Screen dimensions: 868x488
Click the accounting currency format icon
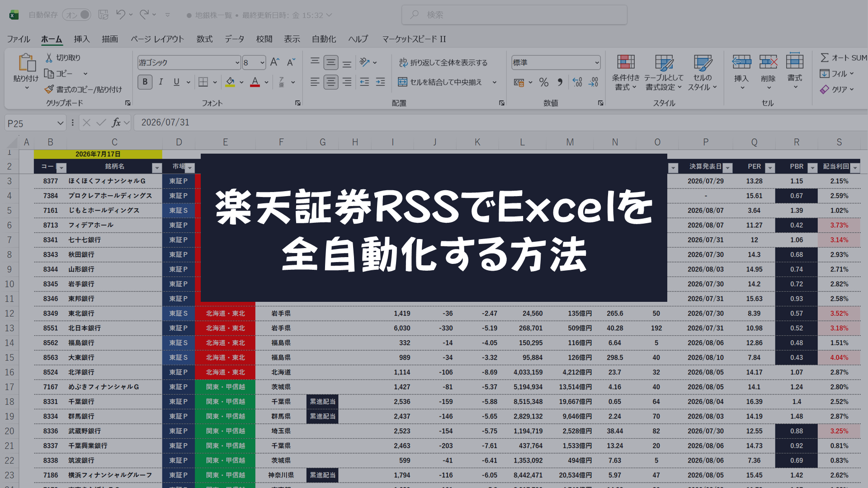click(519, 82)
